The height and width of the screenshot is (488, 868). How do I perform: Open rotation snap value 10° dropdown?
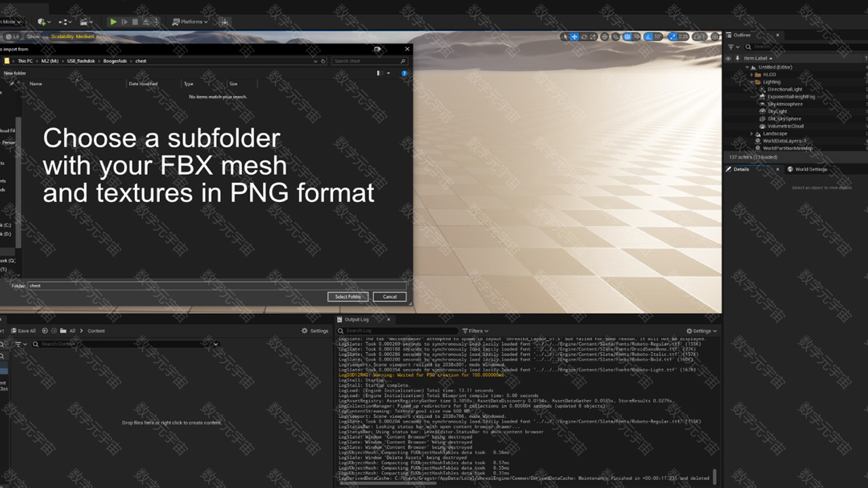[x=658, y=37]
